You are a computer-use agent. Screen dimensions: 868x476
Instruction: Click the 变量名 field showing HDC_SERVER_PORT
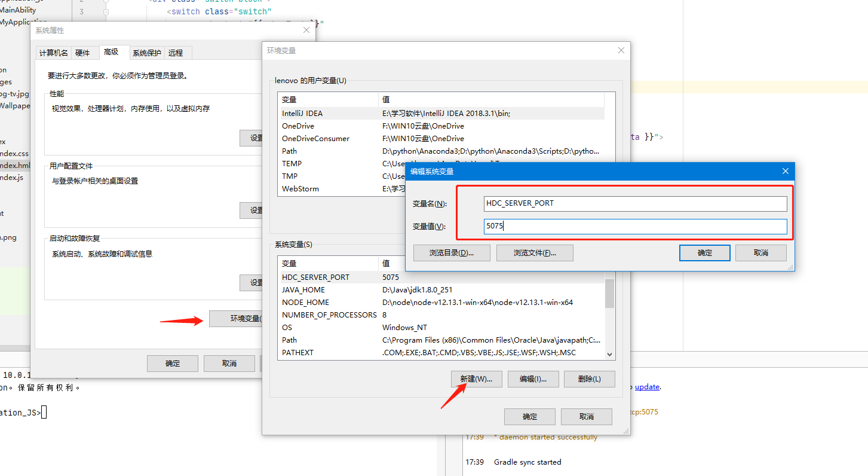pyautogui.click(x=635, y=203)
